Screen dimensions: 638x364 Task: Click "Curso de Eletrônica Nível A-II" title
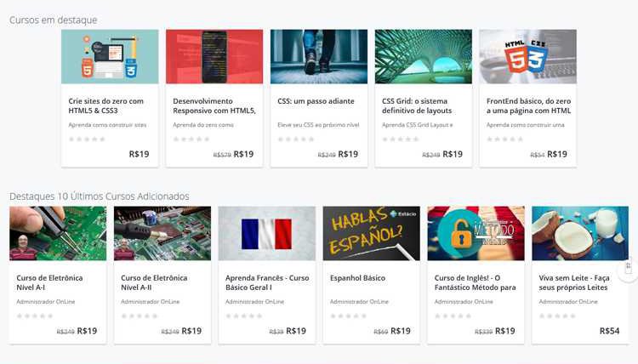coord(154,282)
